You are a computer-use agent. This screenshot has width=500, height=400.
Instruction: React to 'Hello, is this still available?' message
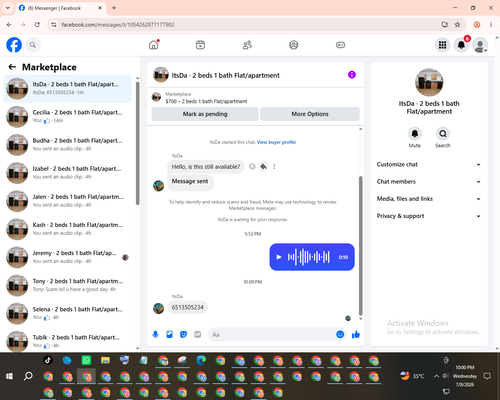[252, 166]
